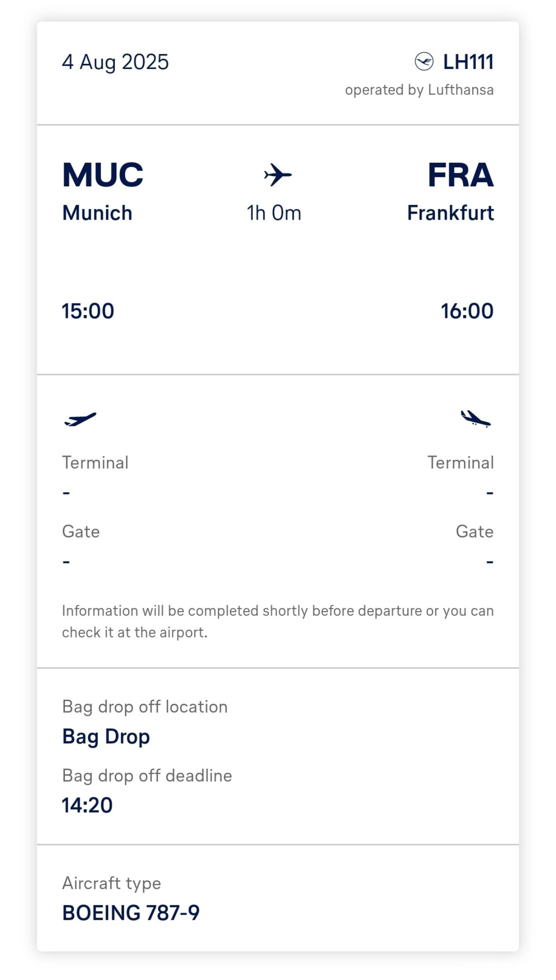Click the information completed before departure note
This screenshot has height=980, width=556.
[278, 621]
